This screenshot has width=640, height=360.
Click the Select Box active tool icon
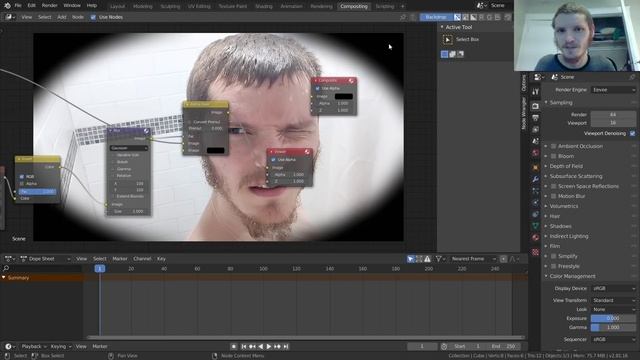click(448, 40)
